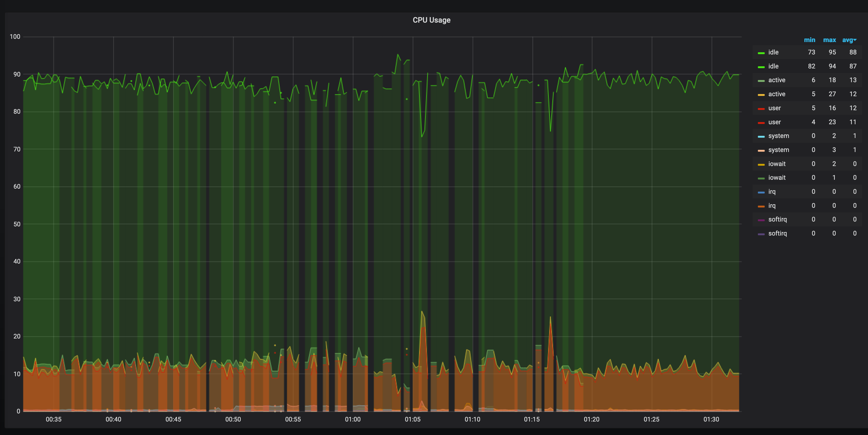The width and height of the screenshot is (868, 435).
Task: Click the idle dip near 01:05 on graph
Action: coord(422,136)
